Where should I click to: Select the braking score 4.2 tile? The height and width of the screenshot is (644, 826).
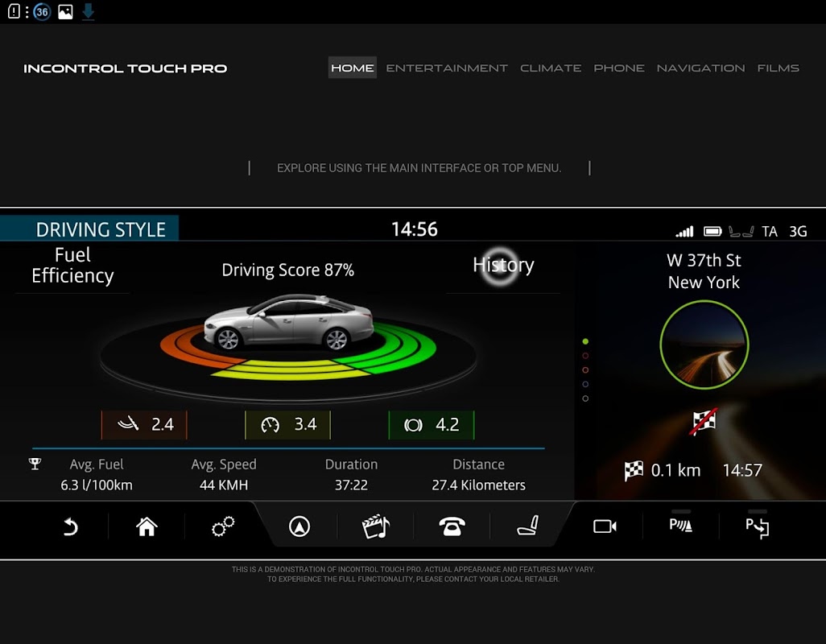pos(432,424)
